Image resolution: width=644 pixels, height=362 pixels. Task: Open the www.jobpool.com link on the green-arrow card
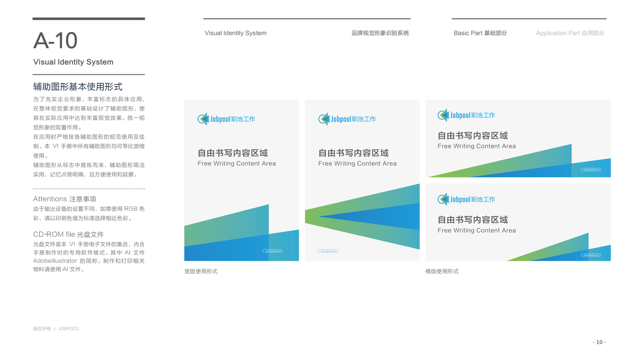328,251
